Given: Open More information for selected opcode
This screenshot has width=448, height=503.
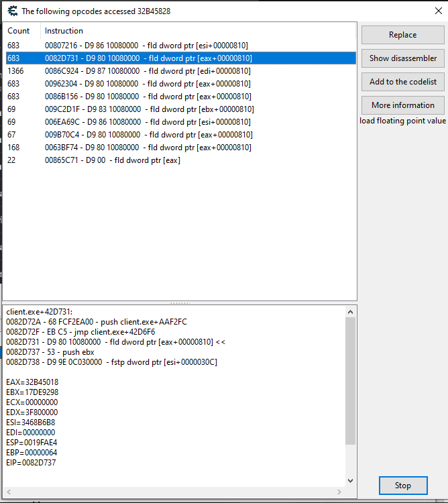Looking at the screenshot, I should [403, 105].
